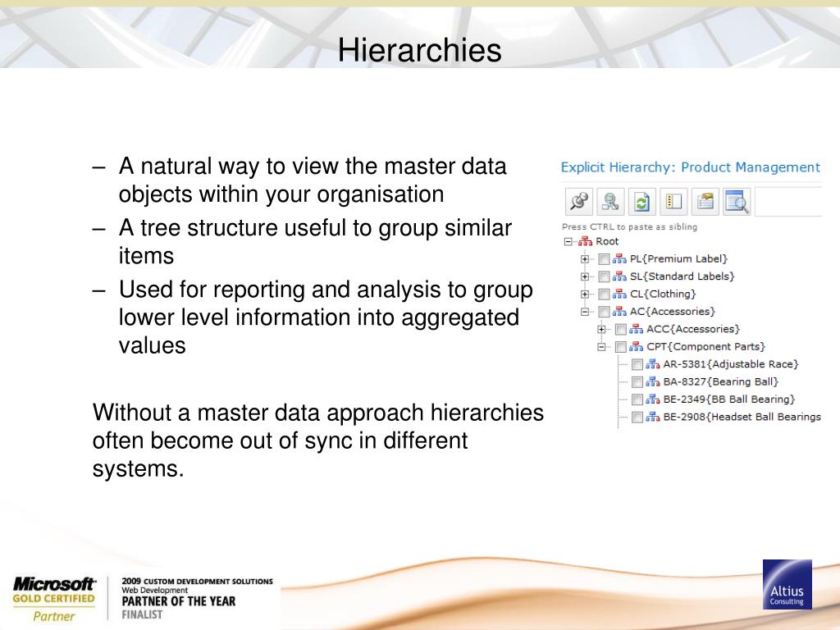Select the BA-8327{Bearing Ball} label
Image resolution: width=840 pixels, height=630 pixels.
coord(720,382)
